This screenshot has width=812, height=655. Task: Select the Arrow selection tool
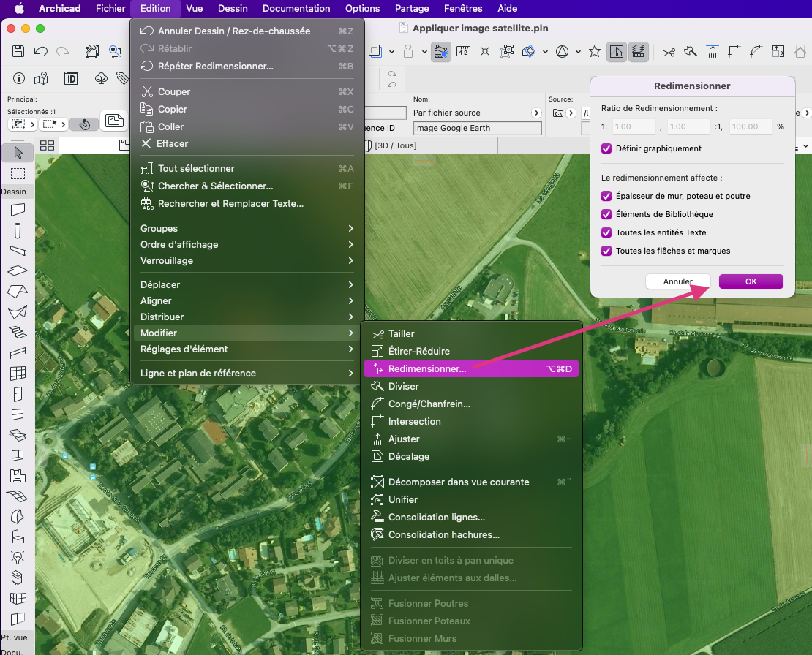tap(18, 153)
